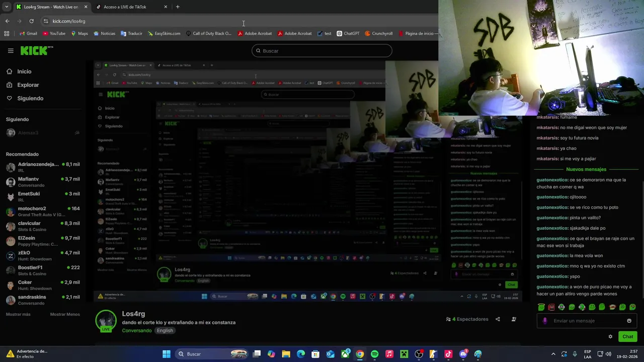Open TikTok app from the taskbar
The width and height of the screenshot is (644, 362).
pos(448,354)
